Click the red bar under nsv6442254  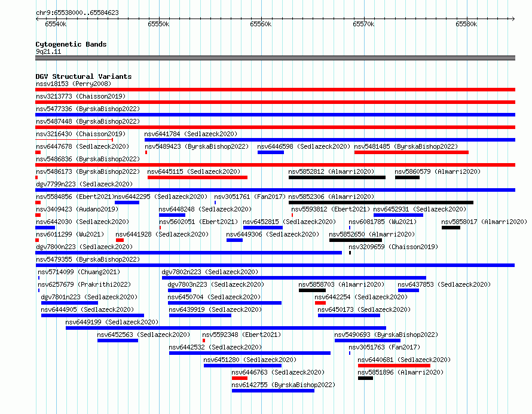320,303
